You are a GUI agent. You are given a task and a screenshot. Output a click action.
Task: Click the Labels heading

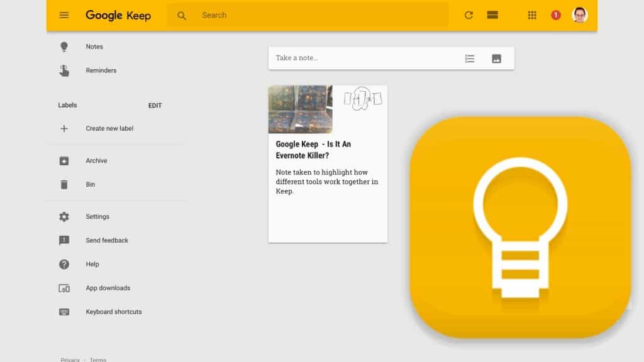tap(67, 105)
